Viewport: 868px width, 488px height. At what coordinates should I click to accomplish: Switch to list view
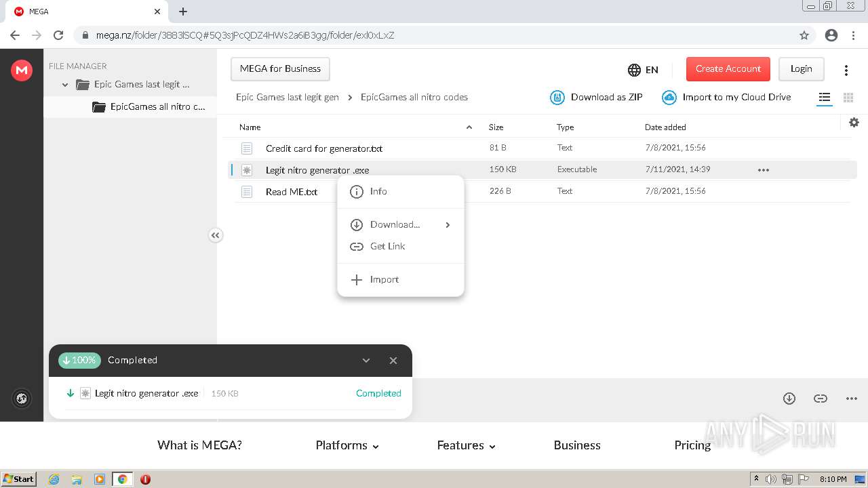pos(824,98)
